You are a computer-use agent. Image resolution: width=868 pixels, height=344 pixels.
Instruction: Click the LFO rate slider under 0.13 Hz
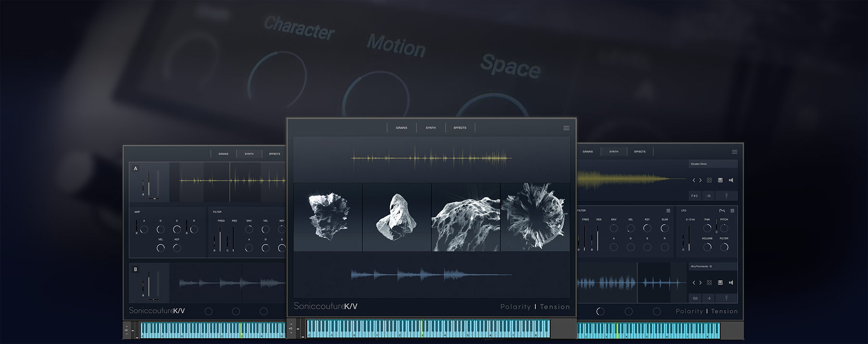point(689,238)
